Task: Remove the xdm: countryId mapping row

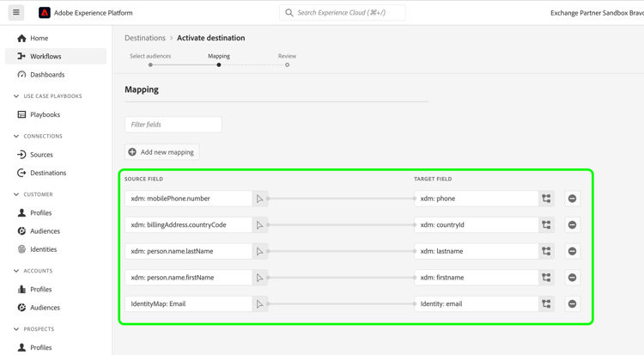Action: click(572, 225)
